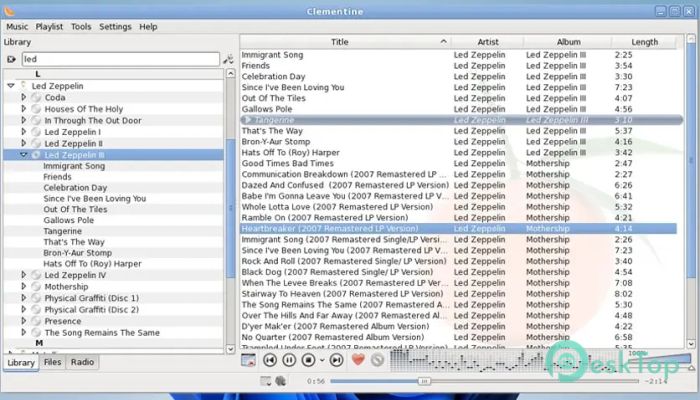This screenshot has height=400, width=700.
Task: Switch to the Files tab
Action: coord(52,362)
